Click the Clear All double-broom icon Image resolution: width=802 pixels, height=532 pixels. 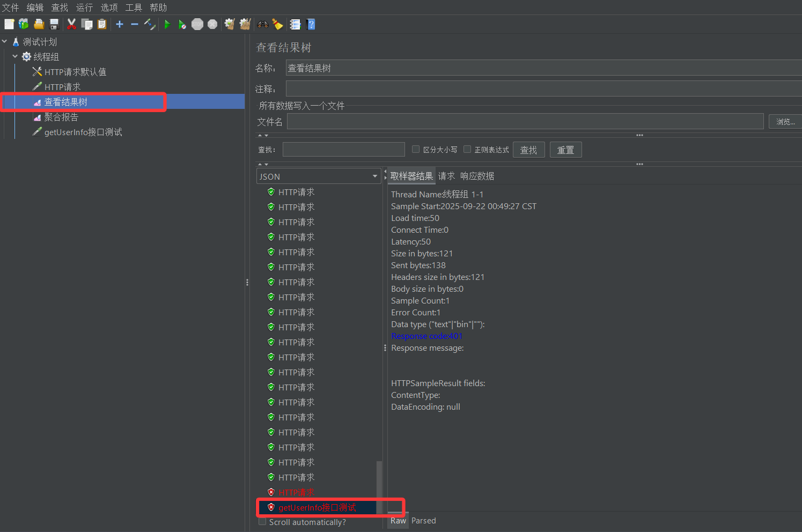pyautogui.click(x=245, y=24)
